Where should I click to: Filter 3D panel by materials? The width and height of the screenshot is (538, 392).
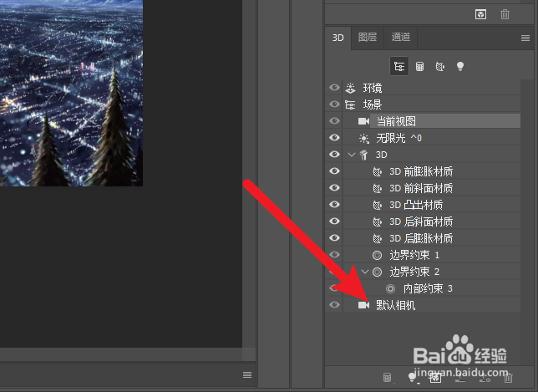(440, 66)
